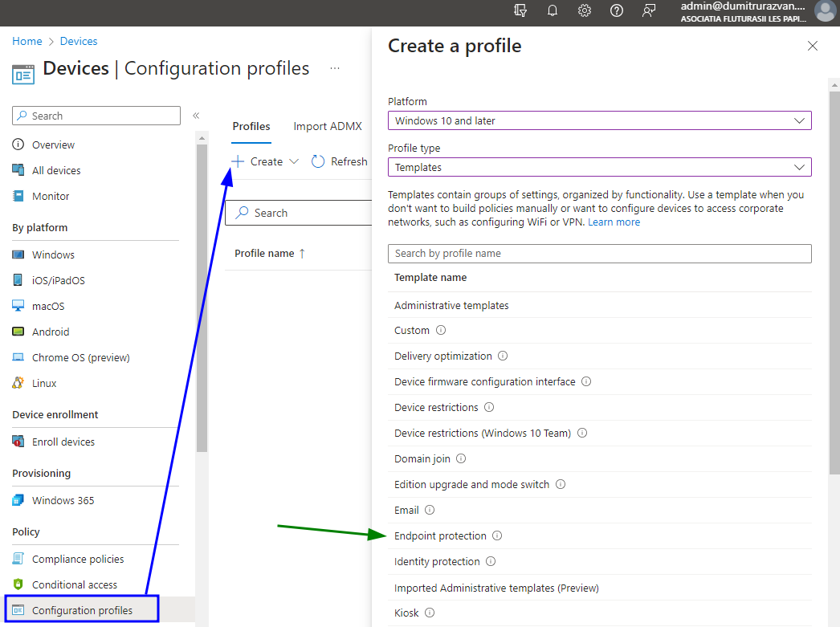Collapse the left navigation with double chevron
Screen dimensions: 840x627
click(196, 116)
